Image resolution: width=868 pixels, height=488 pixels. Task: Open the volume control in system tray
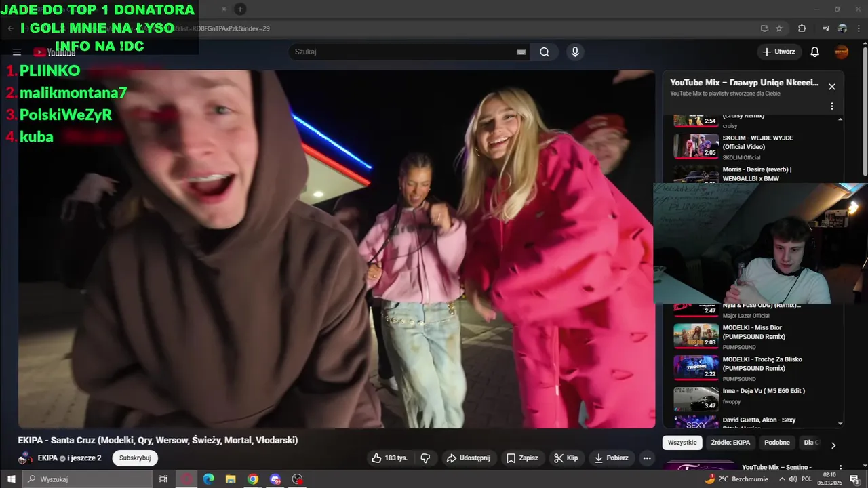pyautogui.click(x=793, y=479)
